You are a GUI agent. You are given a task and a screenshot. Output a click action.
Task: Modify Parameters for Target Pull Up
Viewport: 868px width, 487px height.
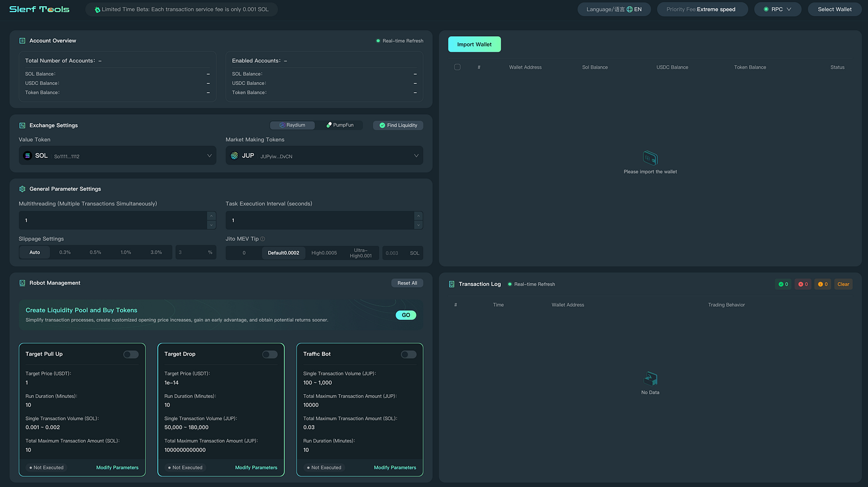click(118, 468)
